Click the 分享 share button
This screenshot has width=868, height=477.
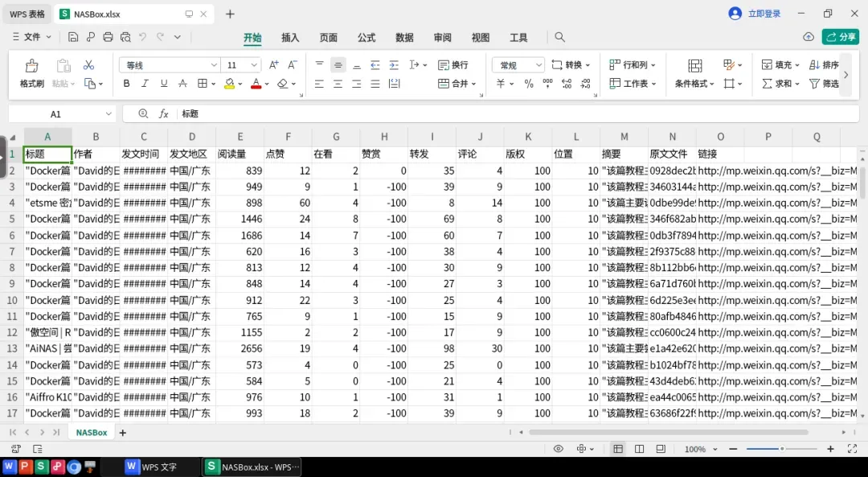(x=841, y=37)
